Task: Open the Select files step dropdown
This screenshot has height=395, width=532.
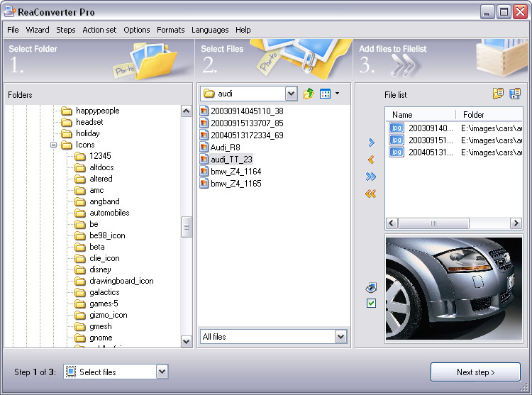Action: 162,372
